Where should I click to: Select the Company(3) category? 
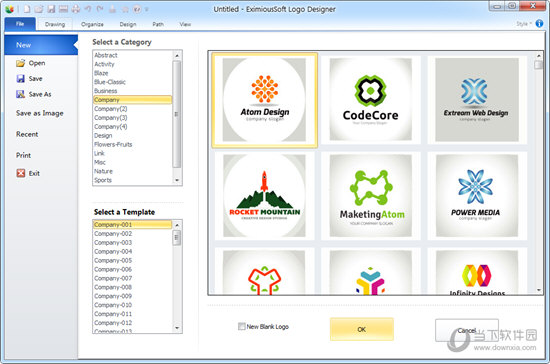133,117
